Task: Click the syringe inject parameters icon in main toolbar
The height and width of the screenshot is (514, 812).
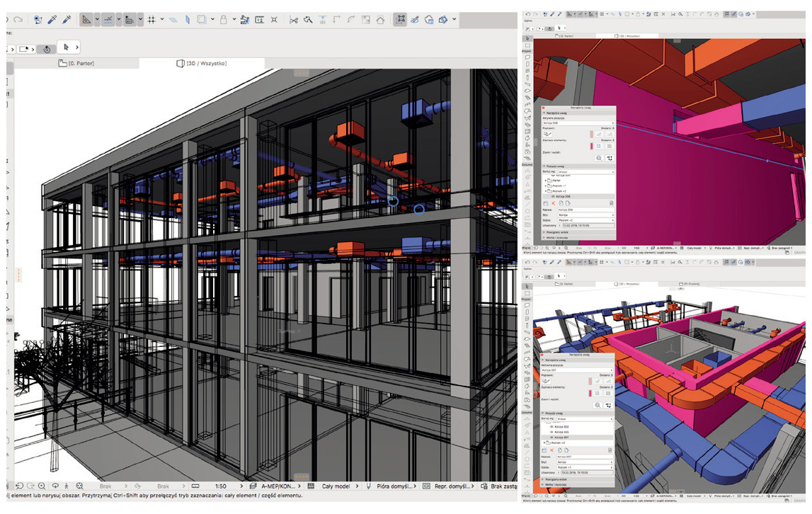Action: 67,20
